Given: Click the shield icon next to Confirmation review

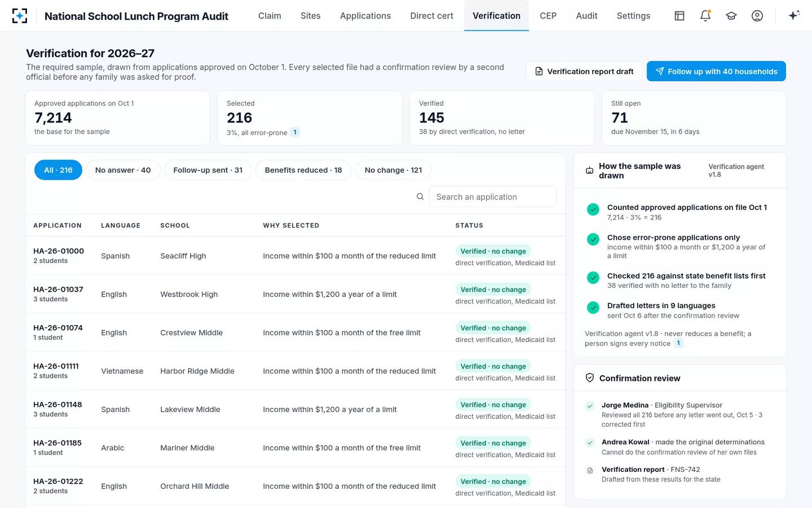Looking at the screenshot, I should tap(590, 378).
